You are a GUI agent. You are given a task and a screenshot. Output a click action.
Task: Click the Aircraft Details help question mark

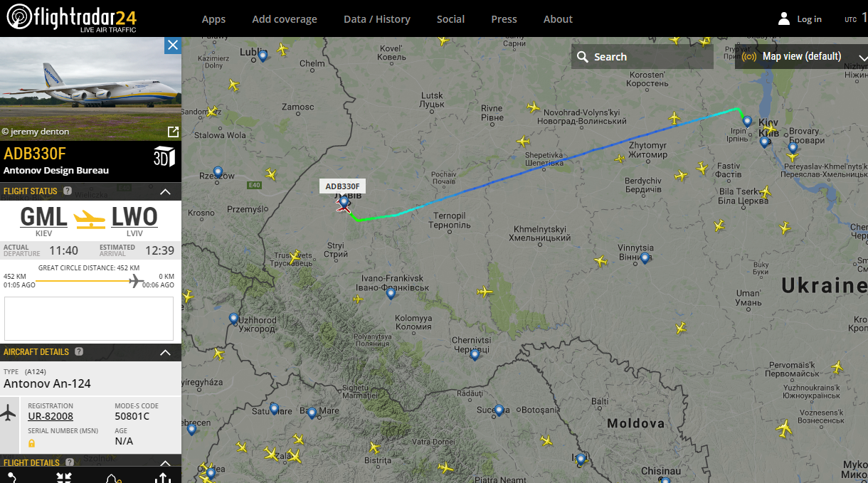(79, 351)
